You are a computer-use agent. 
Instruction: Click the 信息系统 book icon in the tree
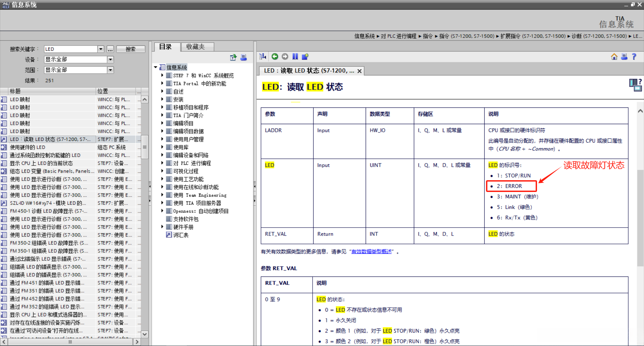click(x=163, y=67)
